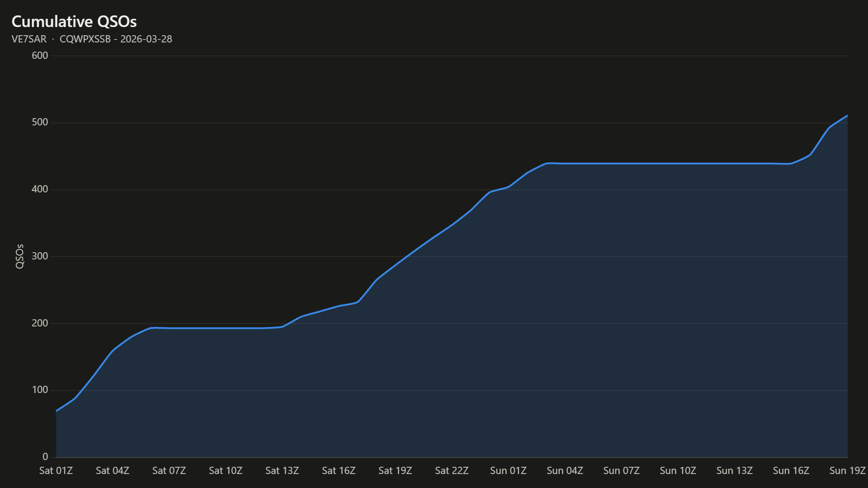Click the 'Sat 10Z' x-axis label

click(226, 471)
